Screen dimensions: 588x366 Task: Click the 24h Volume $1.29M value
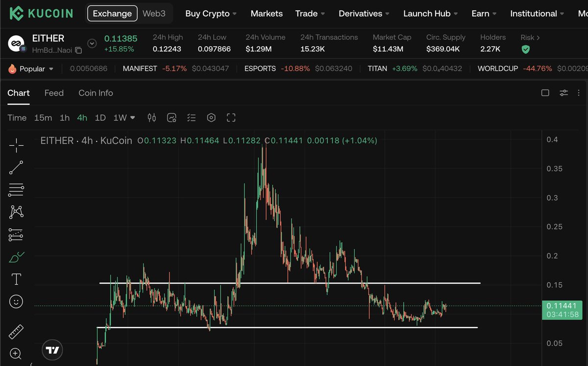coord(258,49)
